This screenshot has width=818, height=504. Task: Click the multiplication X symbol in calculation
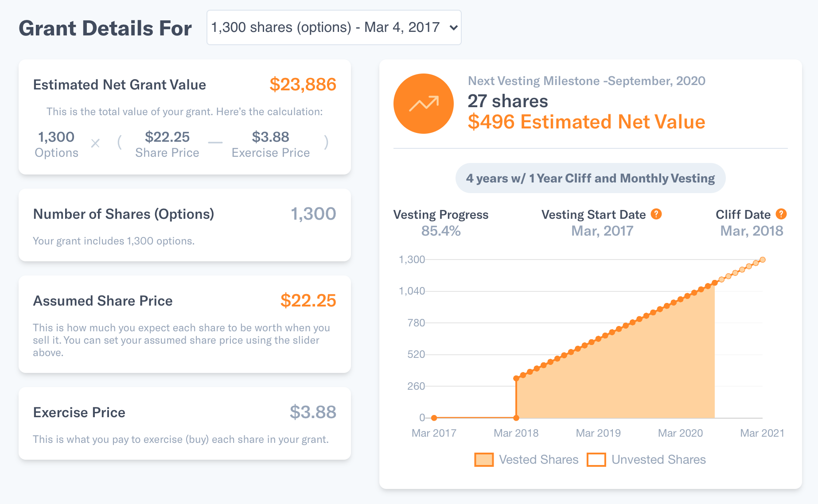[95, 143]
